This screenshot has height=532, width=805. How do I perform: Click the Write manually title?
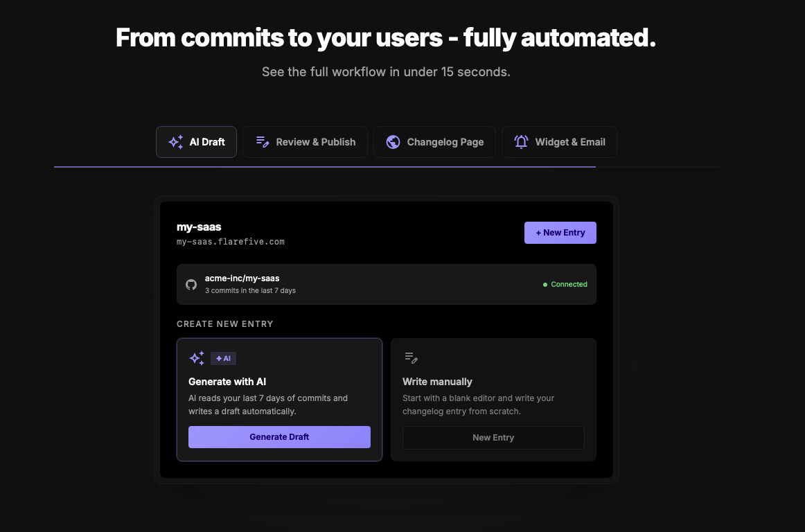tap(437, 382)
